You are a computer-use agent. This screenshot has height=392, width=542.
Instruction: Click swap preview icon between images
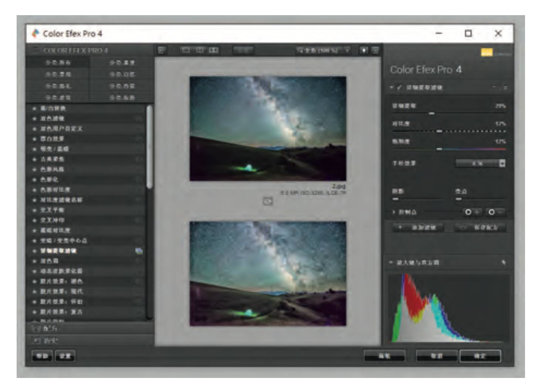(268, 201)
